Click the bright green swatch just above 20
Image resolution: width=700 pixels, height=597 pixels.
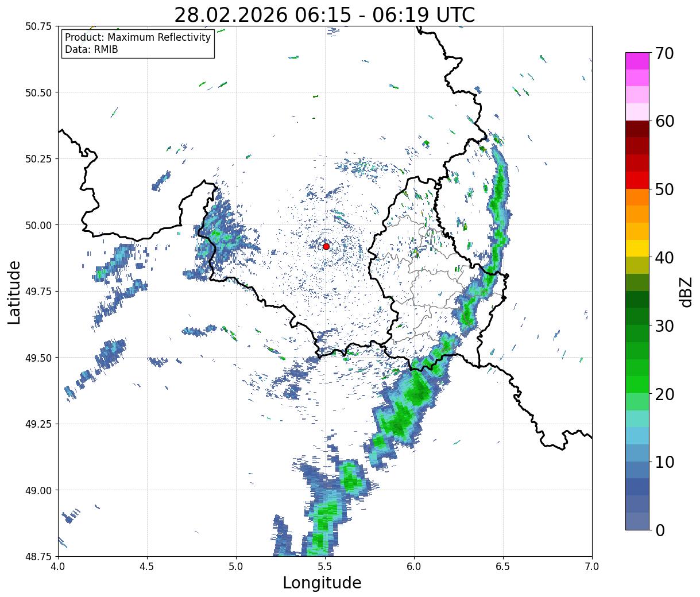pyautogui.click(x=637, y=385)
